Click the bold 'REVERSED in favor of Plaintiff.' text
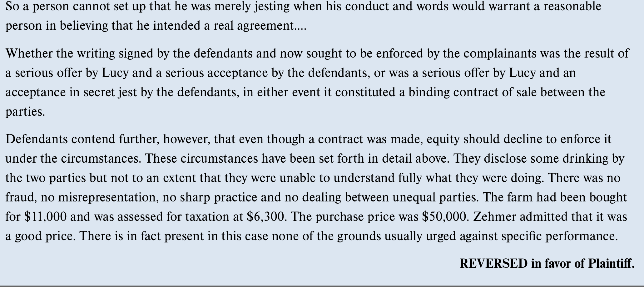 click(547, 264)
